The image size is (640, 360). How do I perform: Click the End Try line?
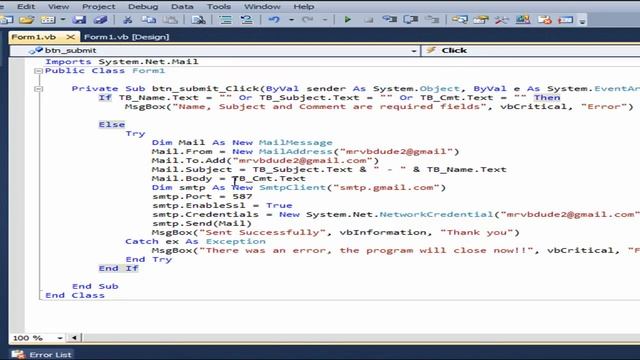point(149,259)
